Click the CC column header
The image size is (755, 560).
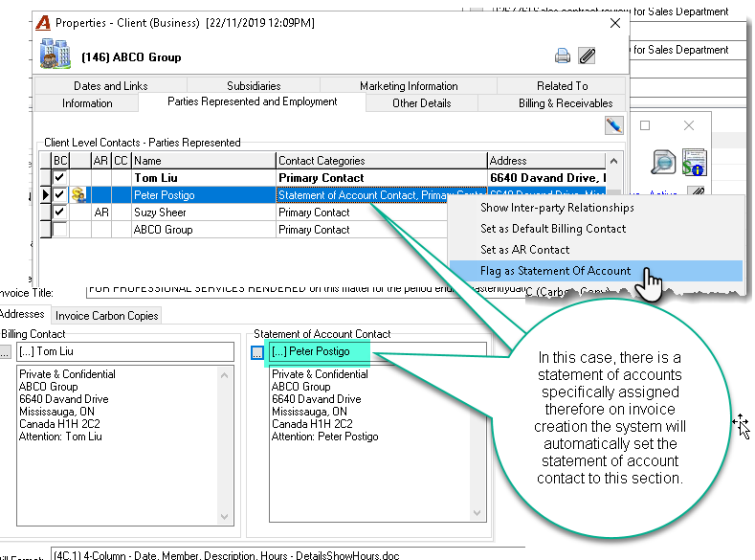(x=122, y=161)
